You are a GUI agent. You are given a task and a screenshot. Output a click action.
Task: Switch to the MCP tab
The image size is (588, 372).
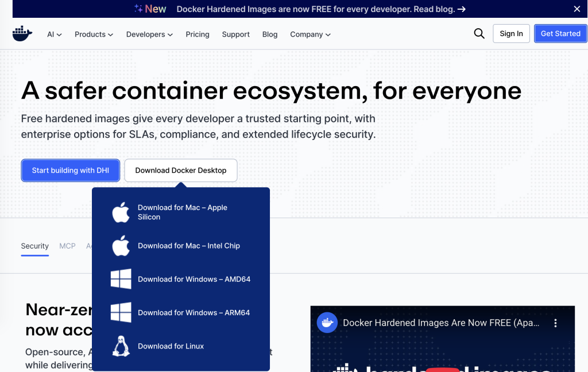67,246
